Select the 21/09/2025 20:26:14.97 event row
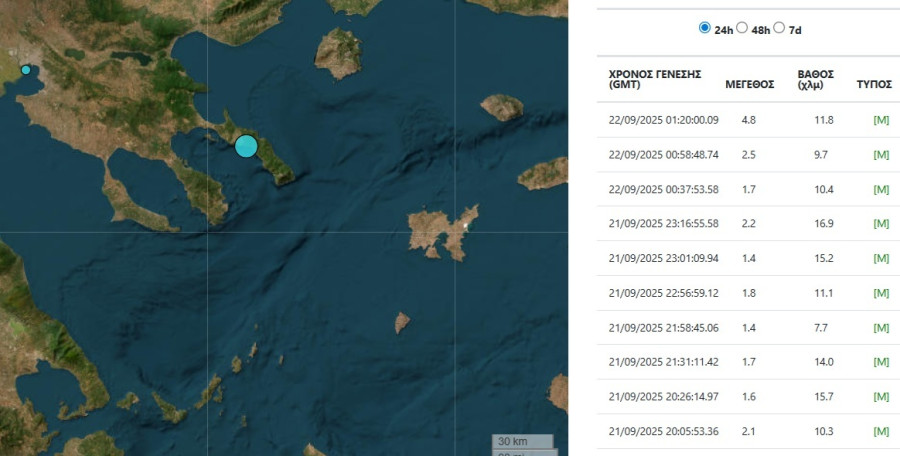 tap(664, 396)
